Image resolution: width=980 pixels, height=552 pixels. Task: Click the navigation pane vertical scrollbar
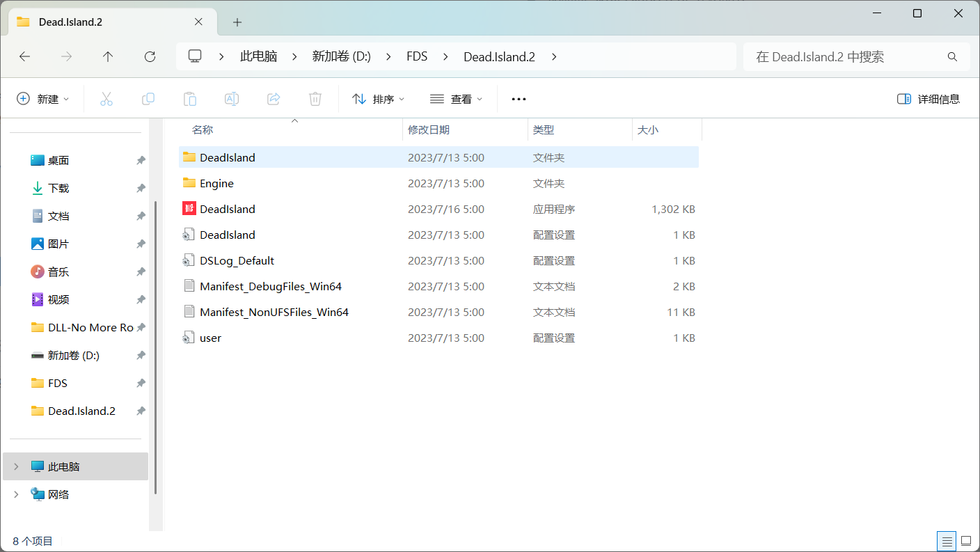[x=156, y=348]
